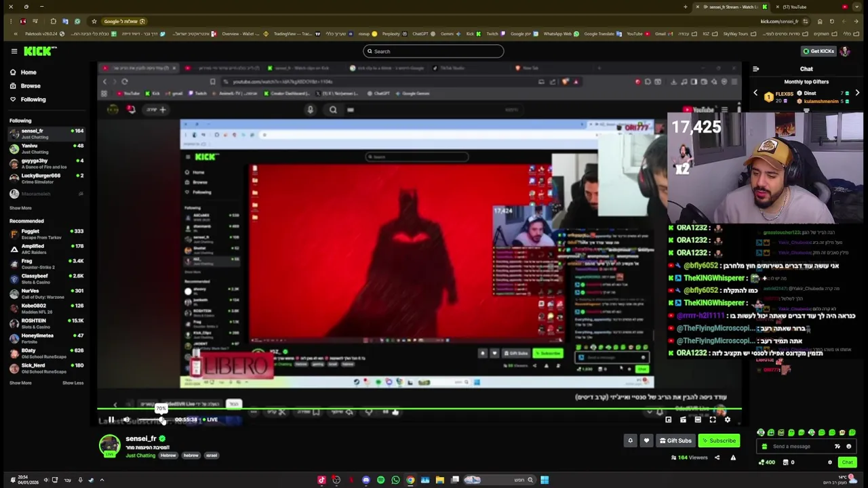Focus the Kick search box
The width and height of the screenshot is (868, 488).
(433, 52)
